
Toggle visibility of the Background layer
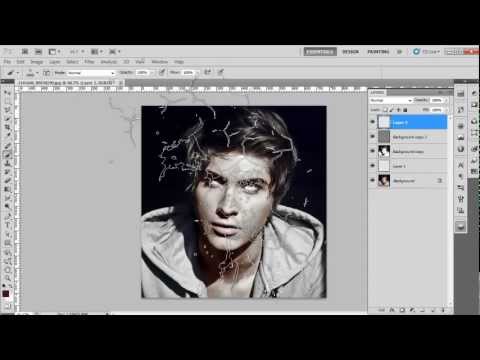tap(373, 180)
